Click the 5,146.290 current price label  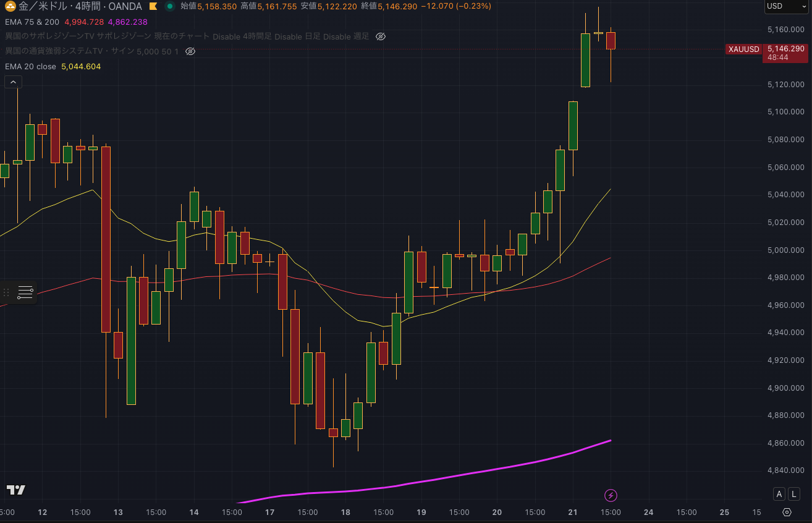(x=785, y=48)
